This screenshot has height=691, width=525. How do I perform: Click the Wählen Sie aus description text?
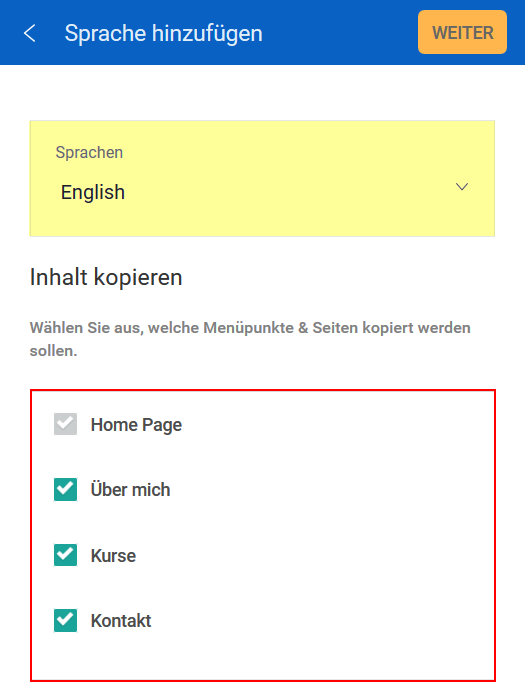pyautogui.click(x=250, y=339)
